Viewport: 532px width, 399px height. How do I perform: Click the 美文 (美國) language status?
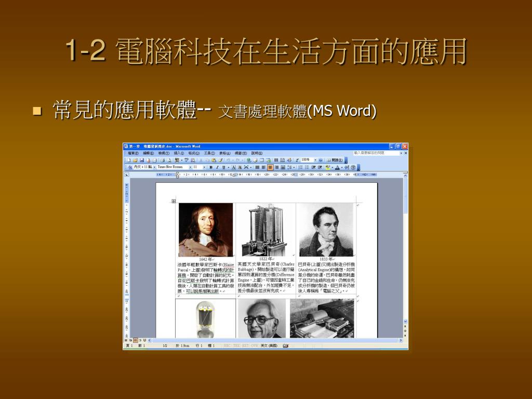click(x=269, y=345)
